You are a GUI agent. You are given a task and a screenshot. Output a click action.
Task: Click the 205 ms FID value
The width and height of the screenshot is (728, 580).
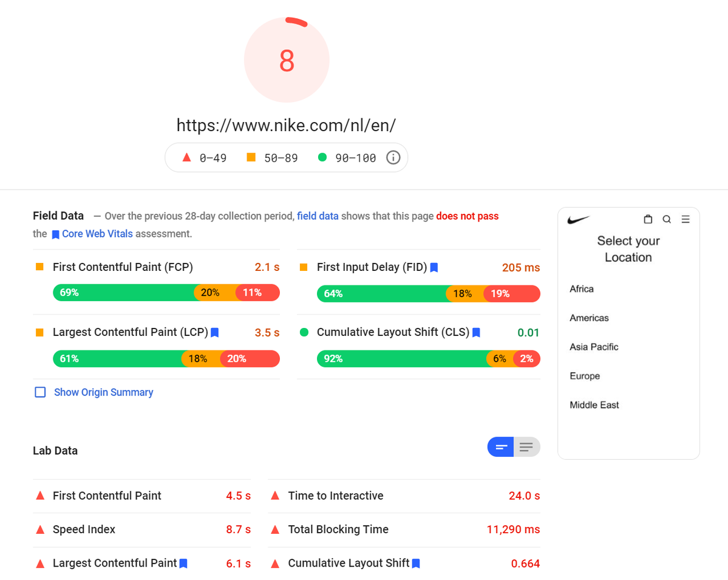521,267
